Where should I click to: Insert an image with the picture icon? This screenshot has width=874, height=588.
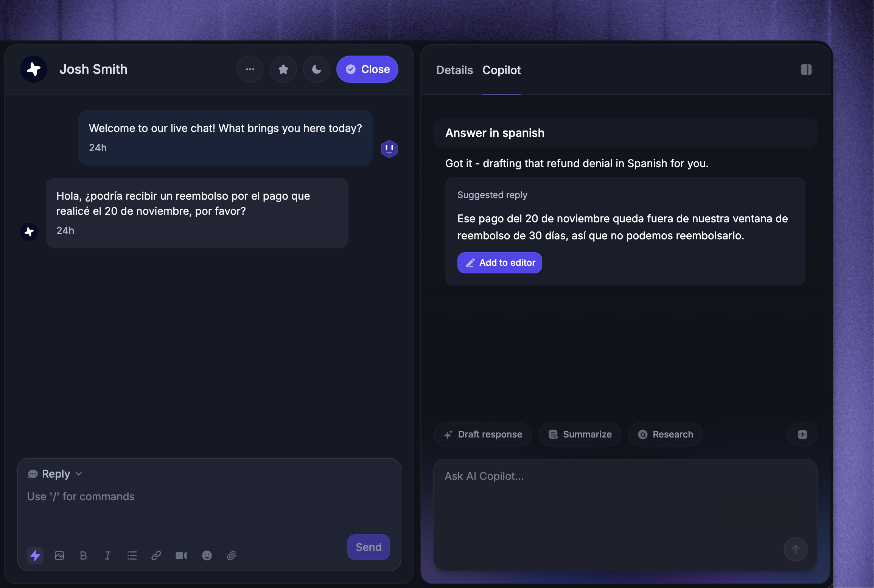(59, 555)
